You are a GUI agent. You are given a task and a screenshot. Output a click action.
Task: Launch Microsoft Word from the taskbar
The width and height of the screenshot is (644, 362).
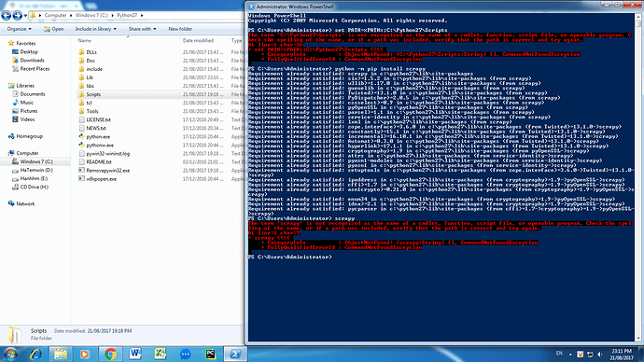135,354
